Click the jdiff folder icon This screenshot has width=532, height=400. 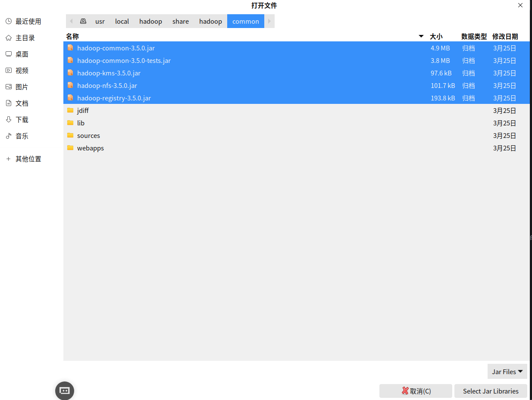pyautogui.click(x=70, y=110)
